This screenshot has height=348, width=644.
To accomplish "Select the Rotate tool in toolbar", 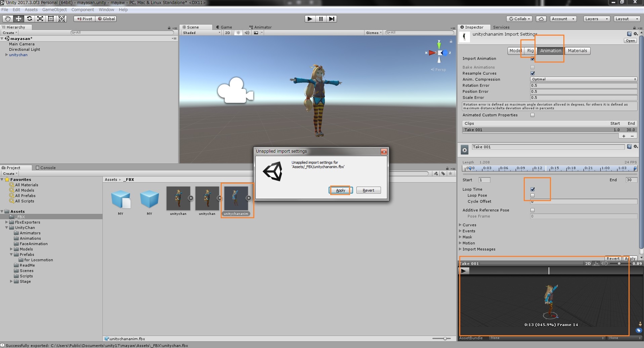I will coord(29,19).
